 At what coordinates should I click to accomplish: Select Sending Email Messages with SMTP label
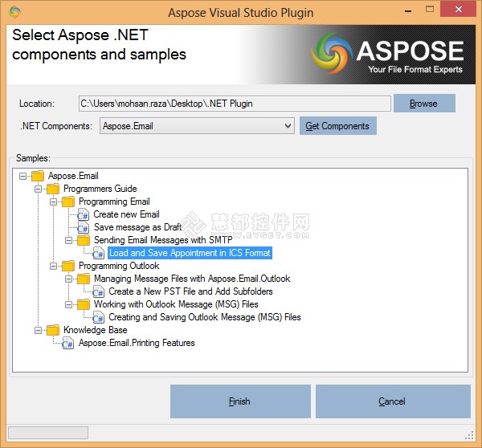163,240
